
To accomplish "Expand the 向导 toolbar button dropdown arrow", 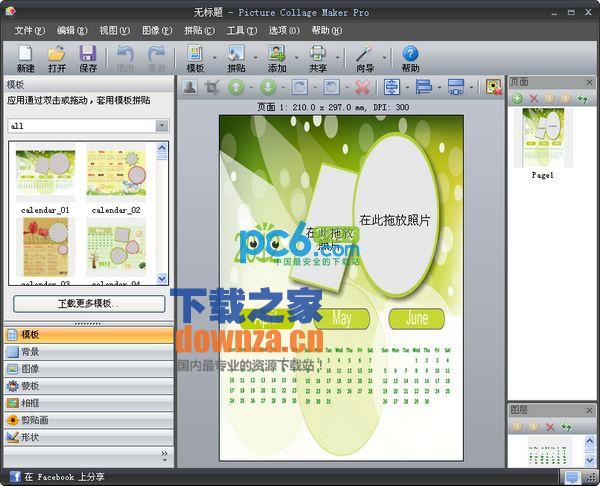I will (x=384, y=58).
